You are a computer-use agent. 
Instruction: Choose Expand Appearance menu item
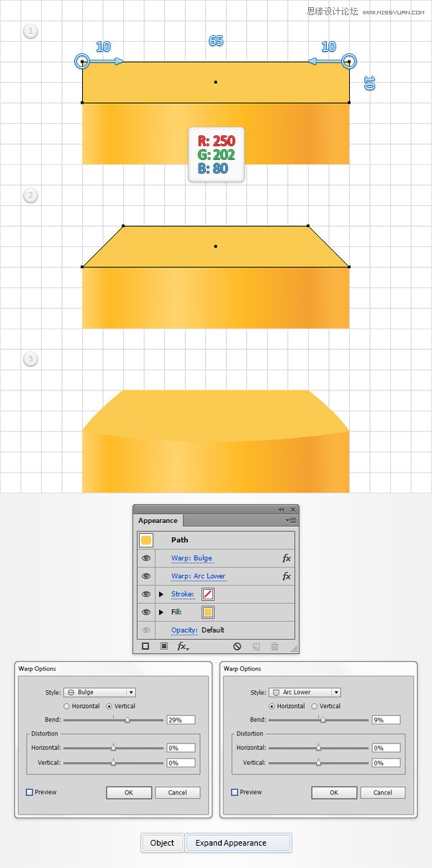pos(238,843)
